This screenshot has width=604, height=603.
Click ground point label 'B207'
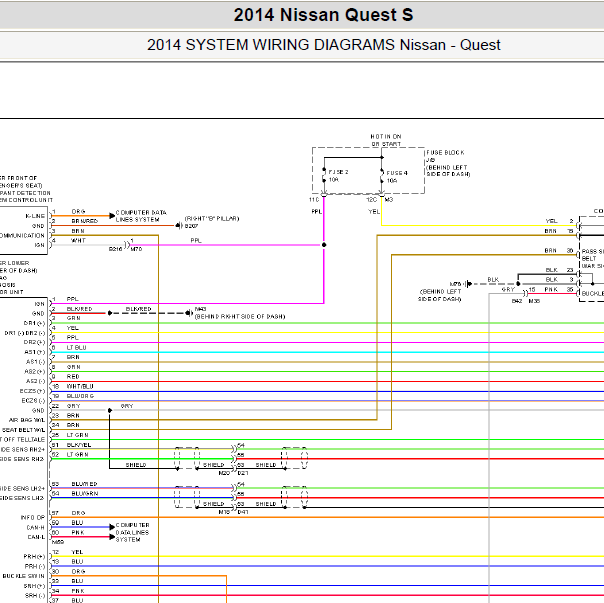click(191, 226)
